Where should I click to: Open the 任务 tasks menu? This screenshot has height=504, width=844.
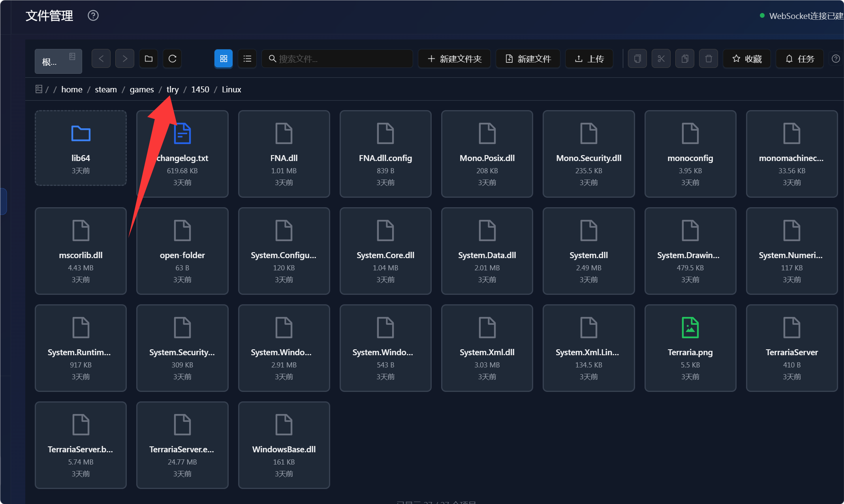point(800,59)
